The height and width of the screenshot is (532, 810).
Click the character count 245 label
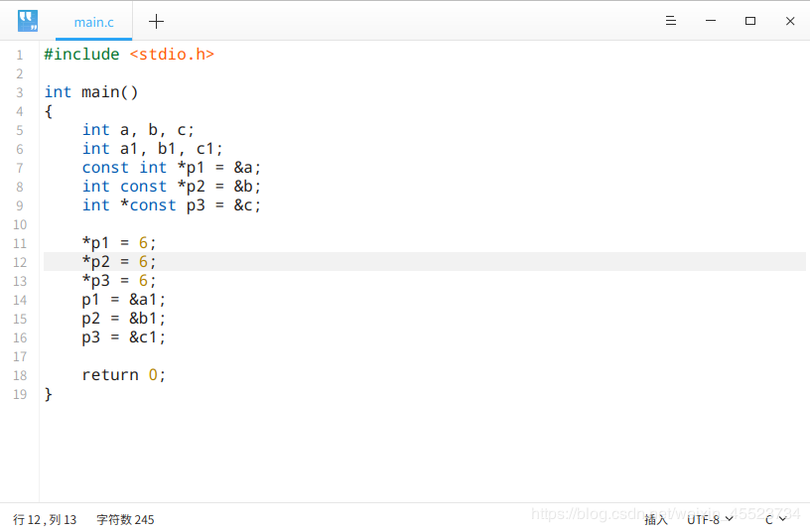coord(125,519)
